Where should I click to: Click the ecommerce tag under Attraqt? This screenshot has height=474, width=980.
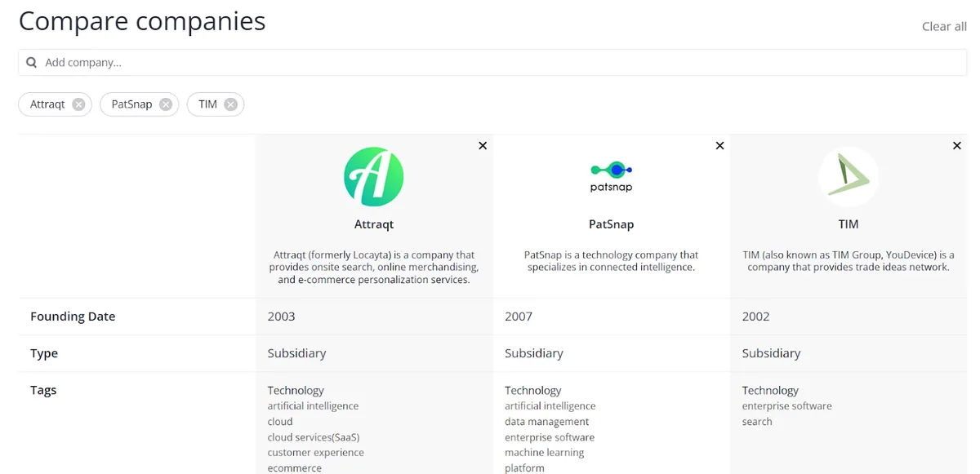(295, 468)
